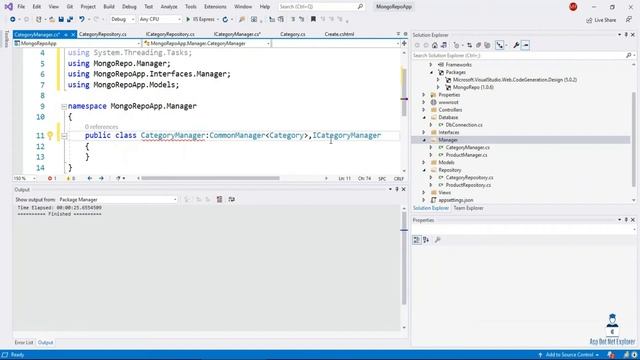The height and width of the screenshot is (360, 640).
Task: Open the Any CPU platform dropdown
Action: pos(160,19)
